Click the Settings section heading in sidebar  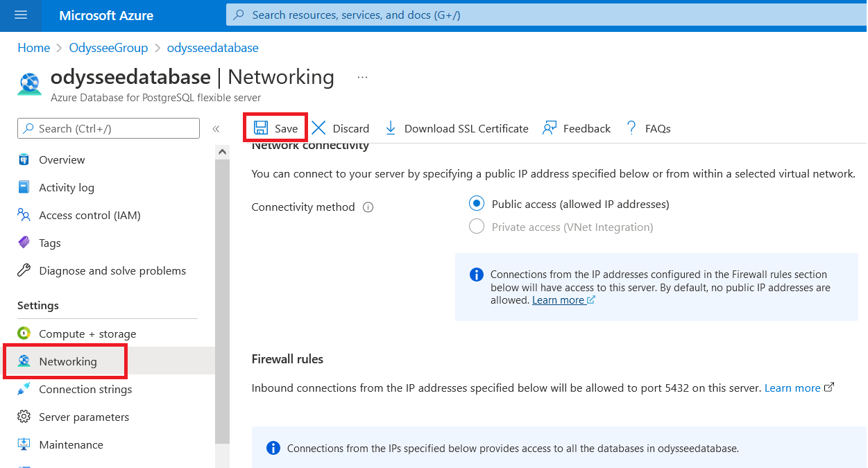click(37, 306)
